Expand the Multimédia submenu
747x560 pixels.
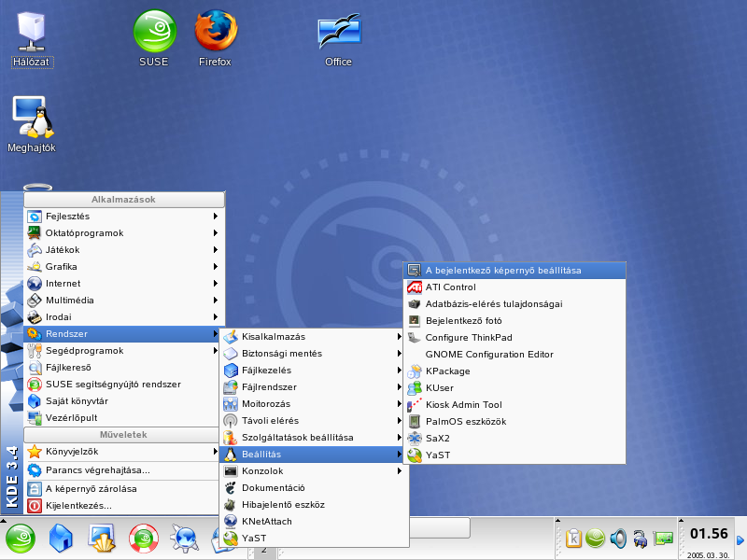(x=123, y=300)
